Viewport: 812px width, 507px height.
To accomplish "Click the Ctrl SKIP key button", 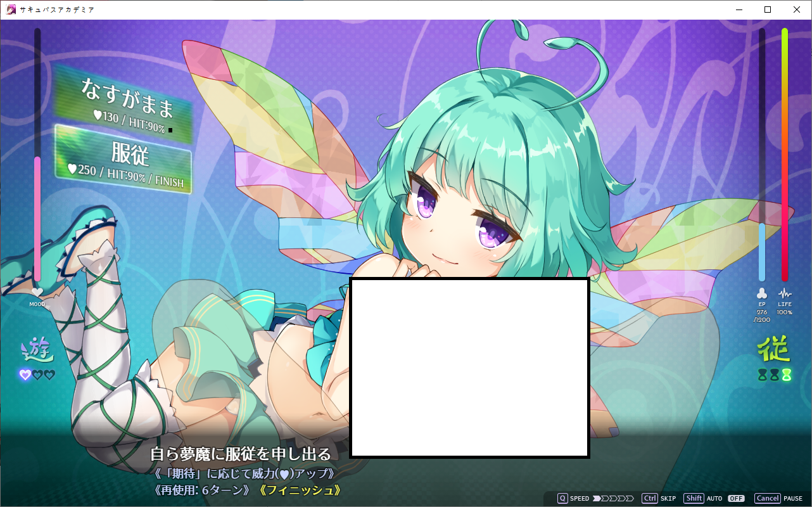I will click(649, 498).
